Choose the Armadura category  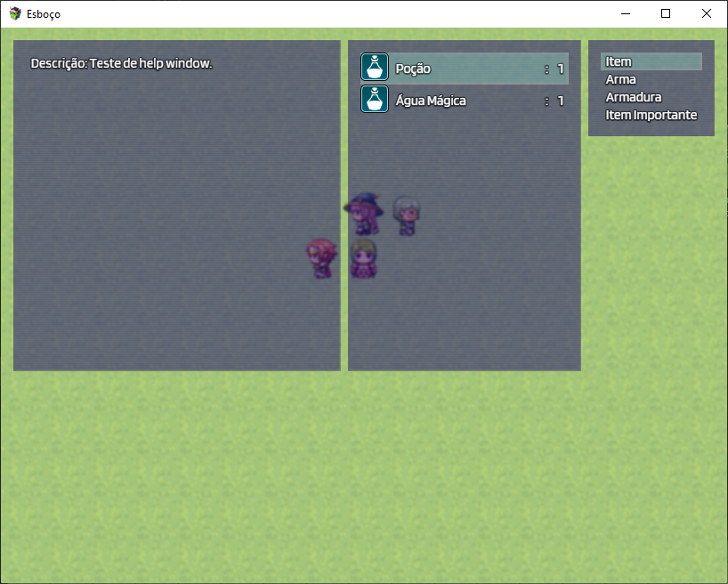651,97
